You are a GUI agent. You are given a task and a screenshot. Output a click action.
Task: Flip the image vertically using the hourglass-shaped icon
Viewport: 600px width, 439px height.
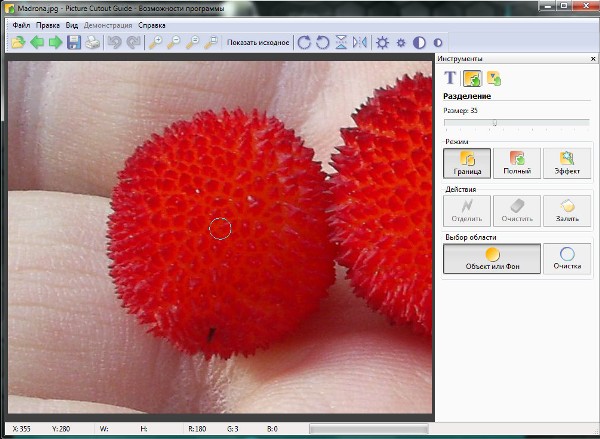pyautogui.click(x=340, y=43)
